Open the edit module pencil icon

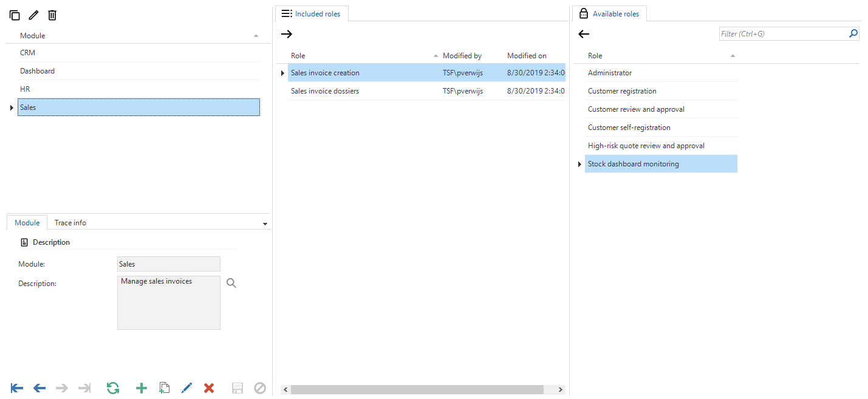pyautogui.click(x=33, y=15)
